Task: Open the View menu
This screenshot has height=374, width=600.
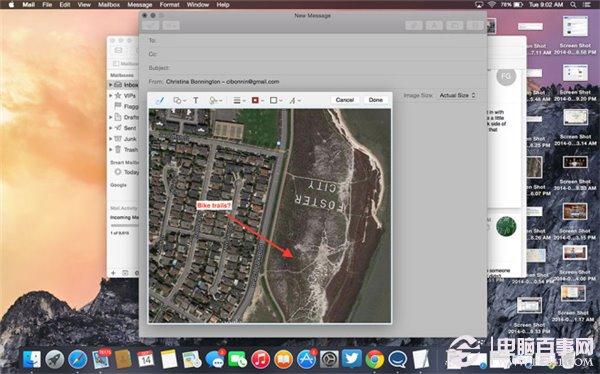Action: (84, 5)
